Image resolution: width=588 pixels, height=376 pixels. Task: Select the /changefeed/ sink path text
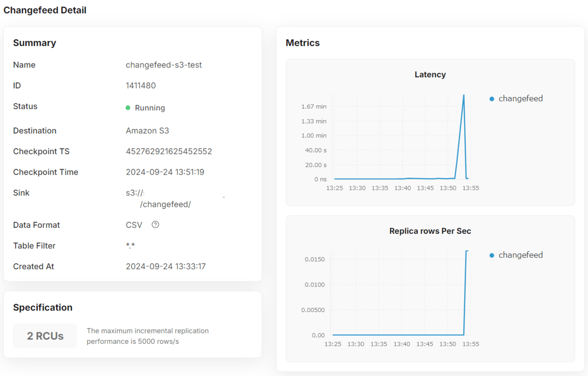tap(166, 204)
